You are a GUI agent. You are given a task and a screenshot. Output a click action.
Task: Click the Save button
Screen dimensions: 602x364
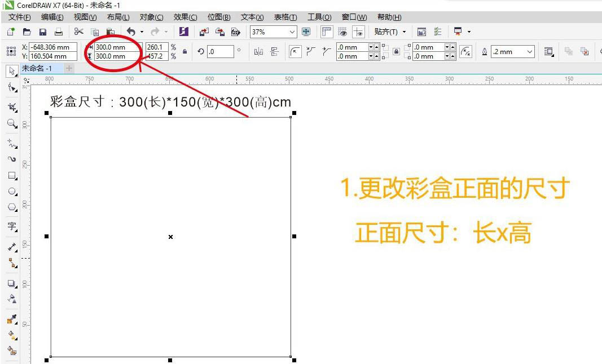tap(42, 32)
